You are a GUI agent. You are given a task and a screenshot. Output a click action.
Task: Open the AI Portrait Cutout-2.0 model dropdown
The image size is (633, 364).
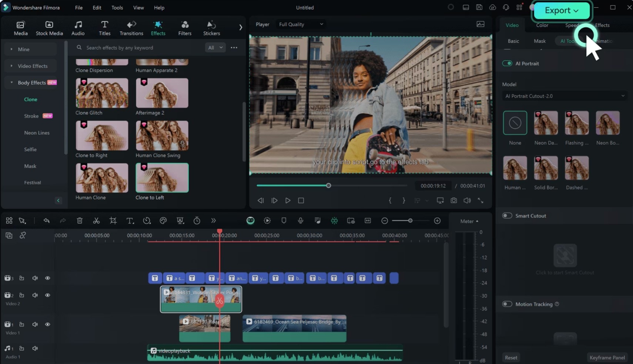(x=565, y=96)
